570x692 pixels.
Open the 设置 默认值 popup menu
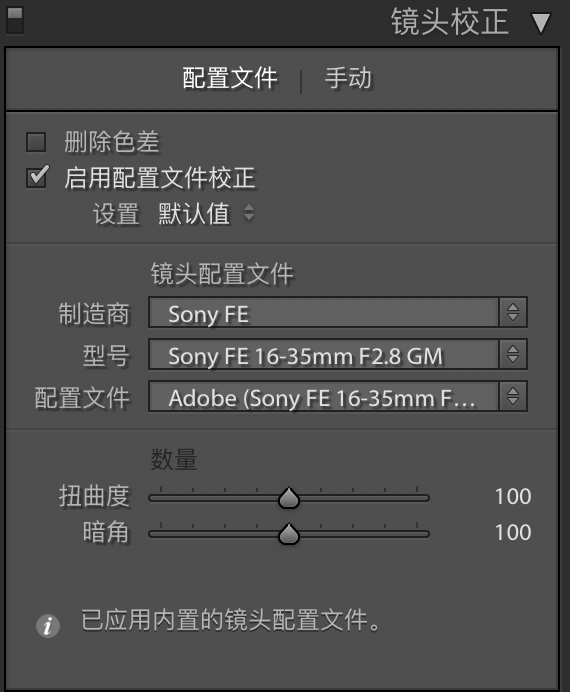point(206,214)
